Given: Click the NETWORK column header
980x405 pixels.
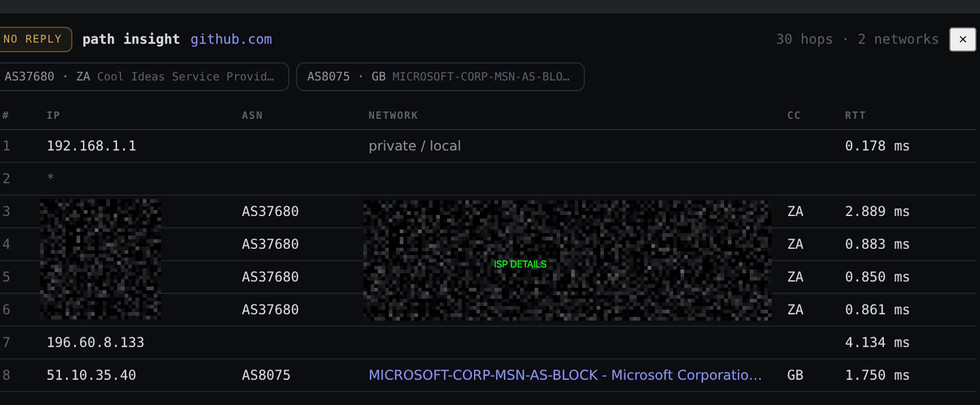Looking at the screenshot, I should (393, 115).
